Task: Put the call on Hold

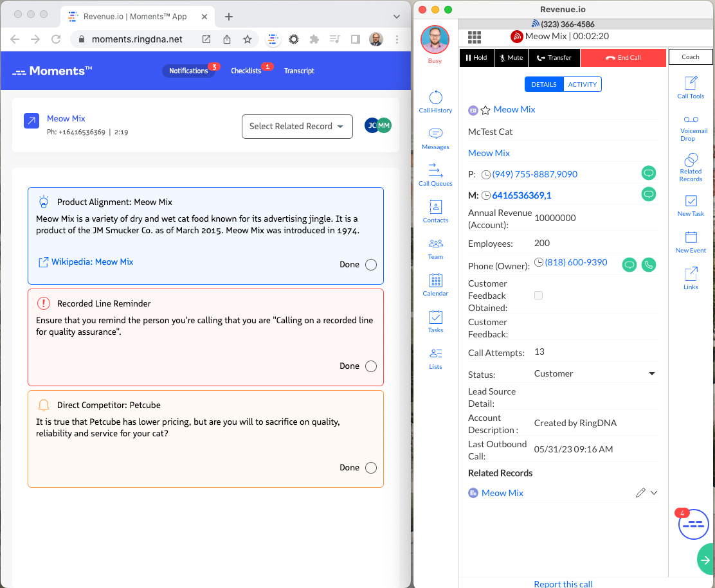Action: (476, 58)
